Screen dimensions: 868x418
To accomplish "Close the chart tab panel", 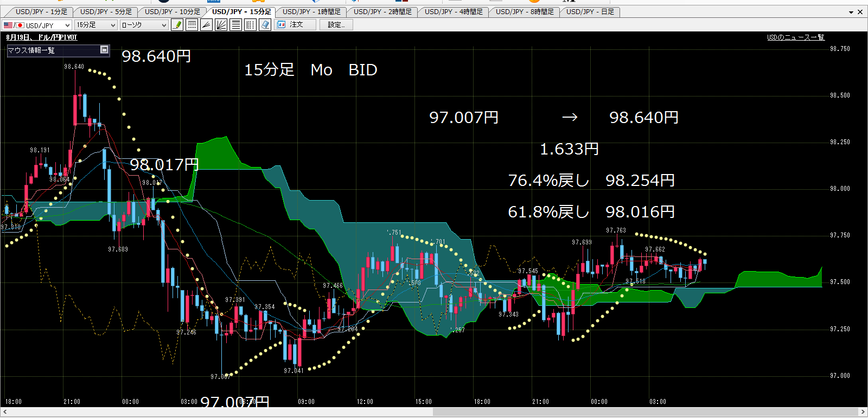I will (x=860, y=12).
